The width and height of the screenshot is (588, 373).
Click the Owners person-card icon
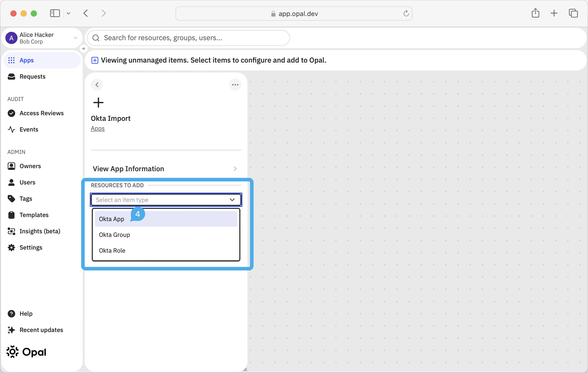(x=11, y=166)
